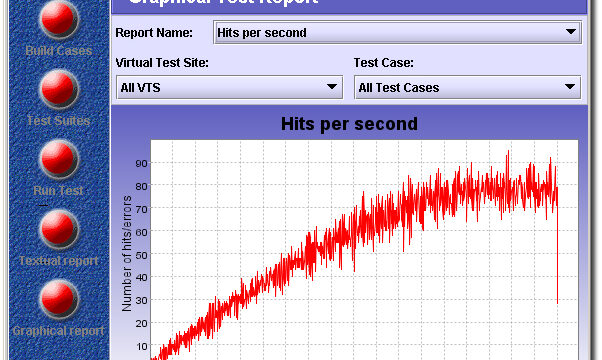
Task: Click the arrow on the All Test Cases combo
Action: [x=570, y=87]
